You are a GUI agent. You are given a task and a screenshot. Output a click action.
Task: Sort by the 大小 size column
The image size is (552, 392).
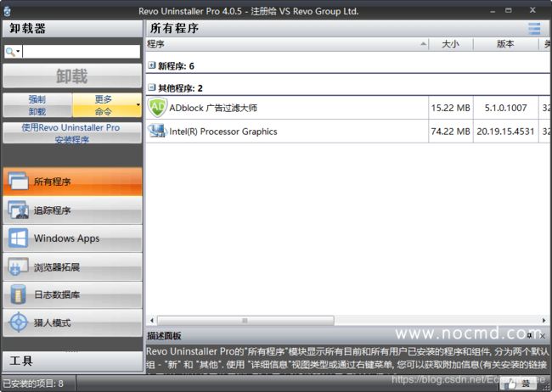[451, 44]
